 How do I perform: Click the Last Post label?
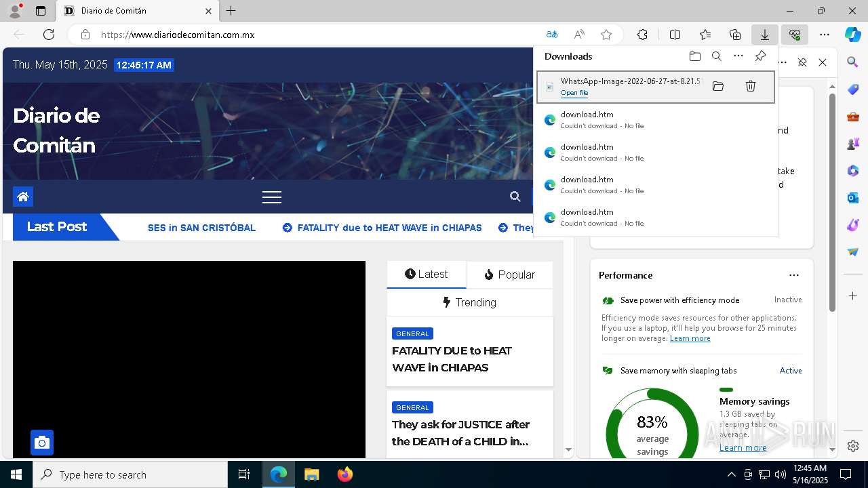pos(57,226)
